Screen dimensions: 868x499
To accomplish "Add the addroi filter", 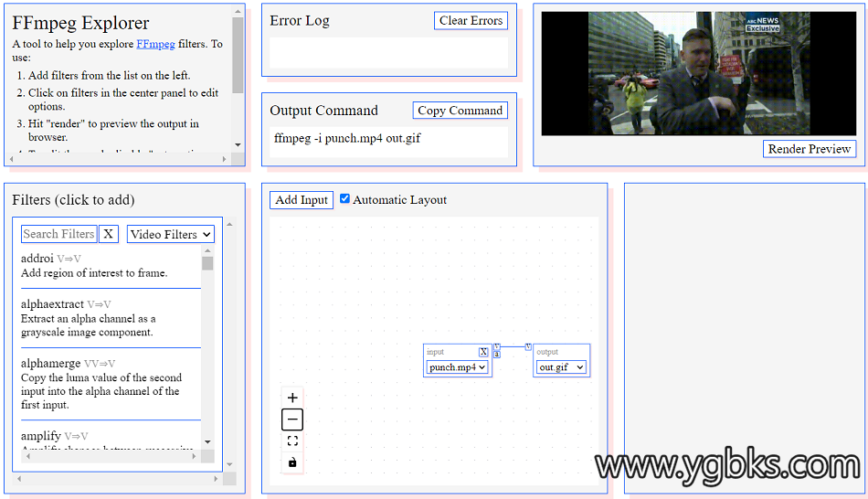I will [x=111, y=266].
